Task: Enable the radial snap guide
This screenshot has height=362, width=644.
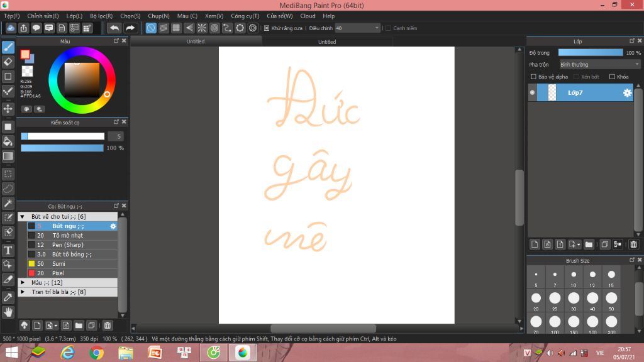Action: [202, 28]
